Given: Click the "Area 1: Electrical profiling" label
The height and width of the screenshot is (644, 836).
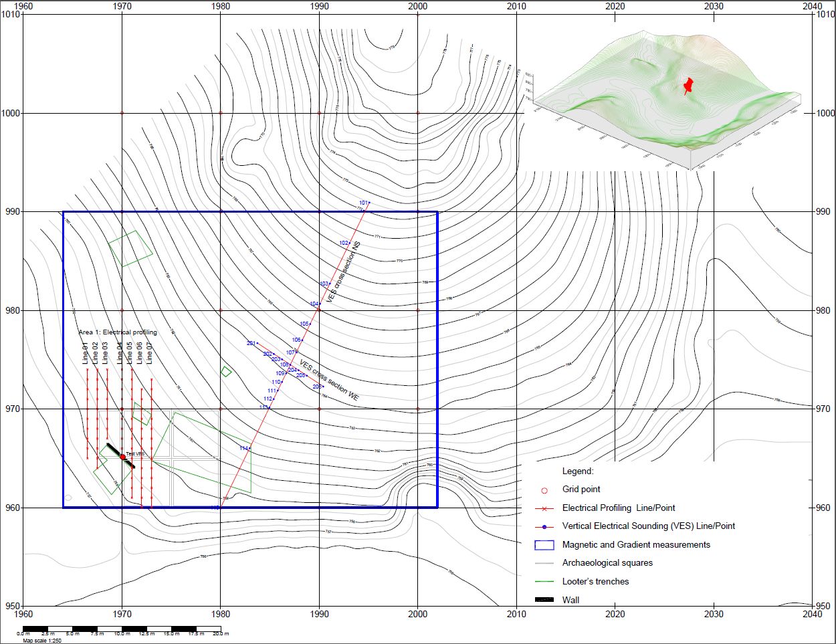Looking at the screenshot, I should tap(118, 332).
